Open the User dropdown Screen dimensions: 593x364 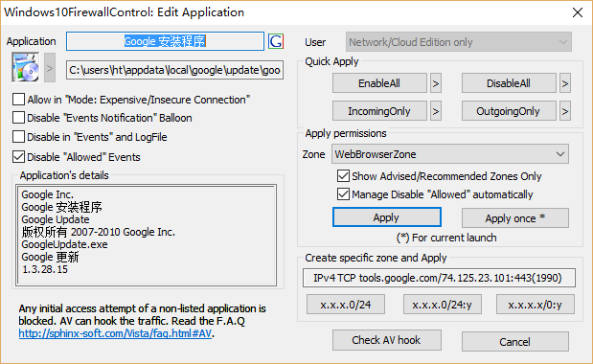[x=458, y=42]
